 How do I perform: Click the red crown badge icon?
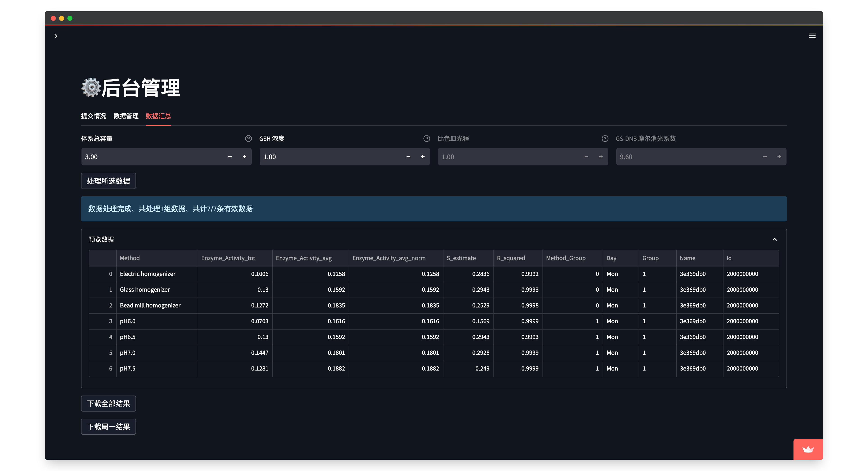(x=808, y=449)
